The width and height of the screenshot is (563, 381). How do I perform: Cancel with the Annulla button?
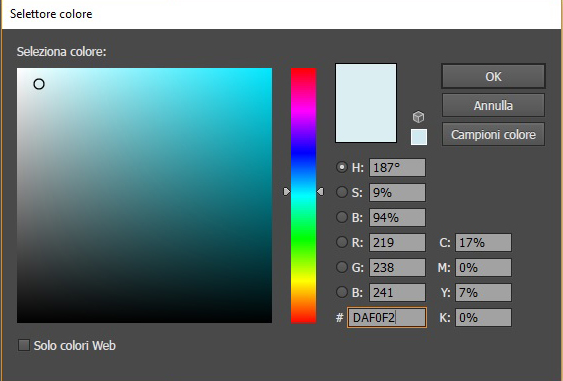click(x=493, y=105)
